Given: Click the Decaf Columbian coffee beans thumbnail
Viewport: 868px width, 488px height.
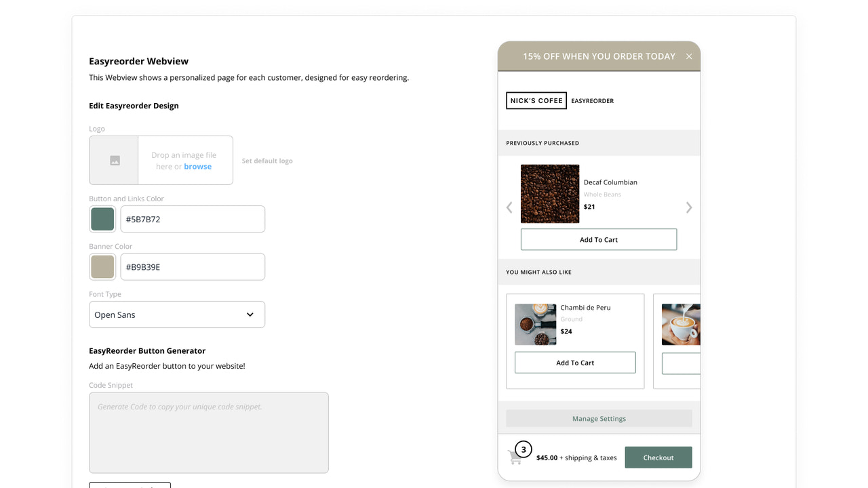Looking at the screenshot, I should click(x=550, y=193).
